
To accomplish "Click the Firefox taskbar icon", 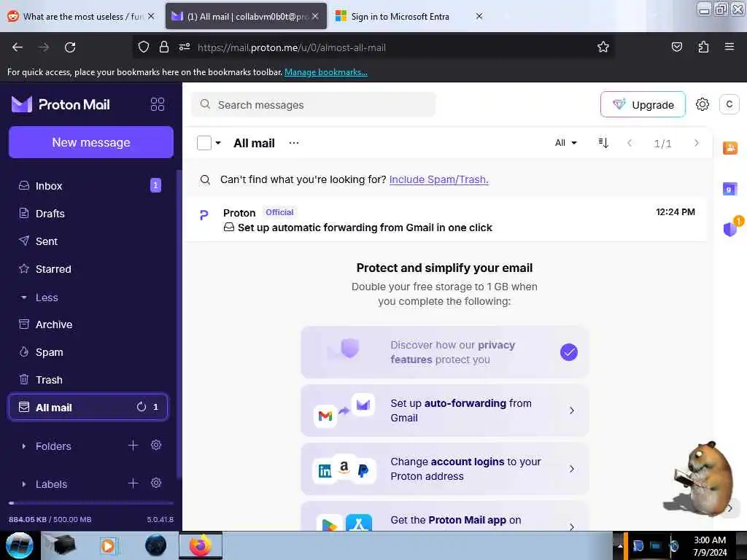I will click(x=201, y=545).
